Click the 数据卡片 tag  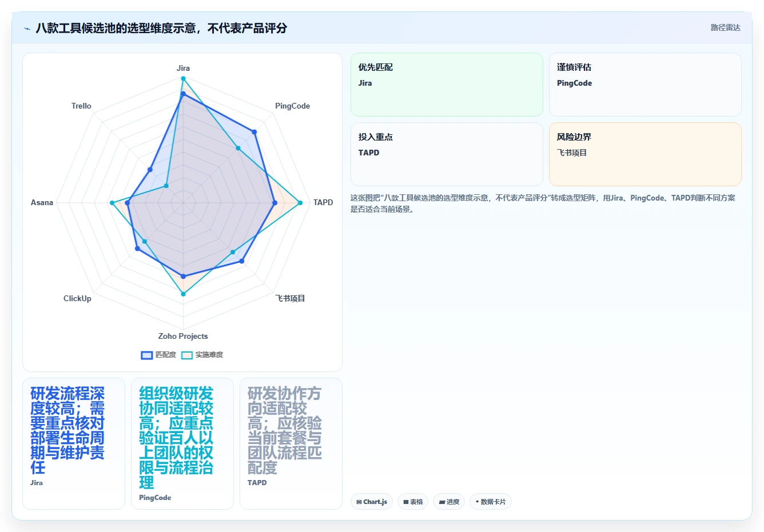[x=491, y=502]
